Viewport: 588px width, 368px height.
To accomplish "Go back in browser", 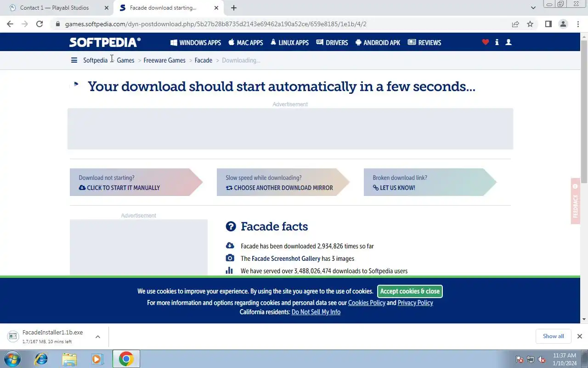I will coord(10,24).
